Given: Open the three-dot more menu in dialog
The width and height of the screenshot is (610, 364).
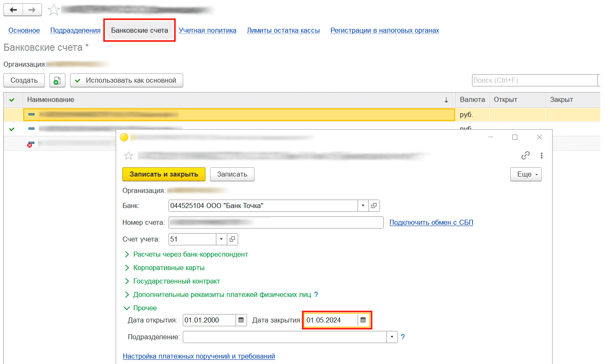Looking at the screenshot, I should 542,156.
